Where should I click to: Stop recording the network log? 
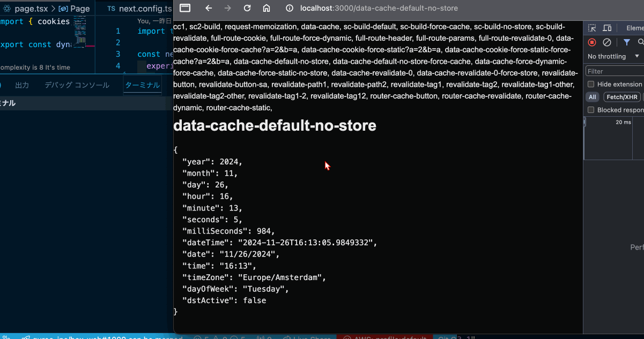(592, 42)
